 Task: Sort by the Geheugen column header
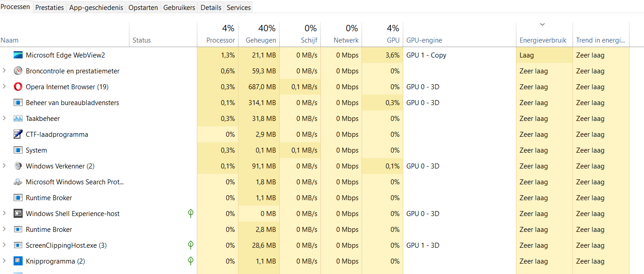coord(259,34)
